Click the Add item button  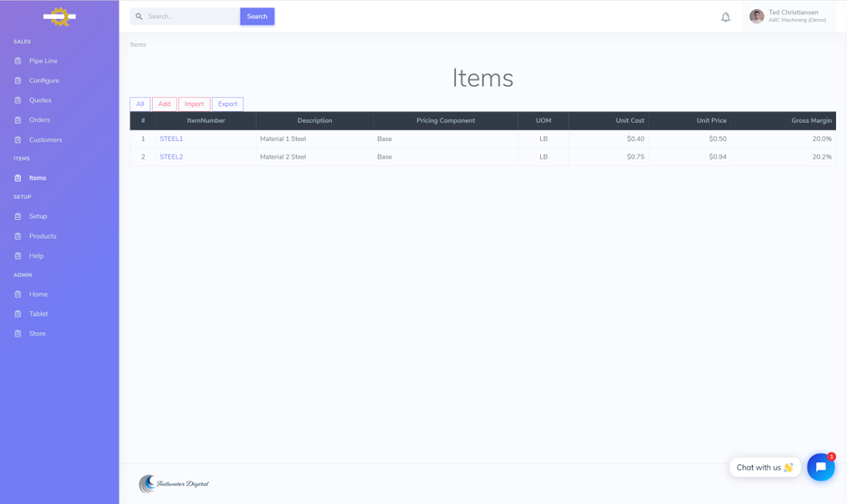tap(164, 104)
